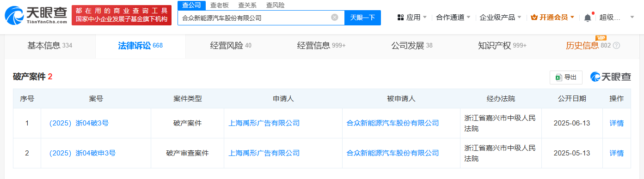644x179 pixels.
Task: Click 详情 for the 2025-05-13 case
Action: (617, 153)
